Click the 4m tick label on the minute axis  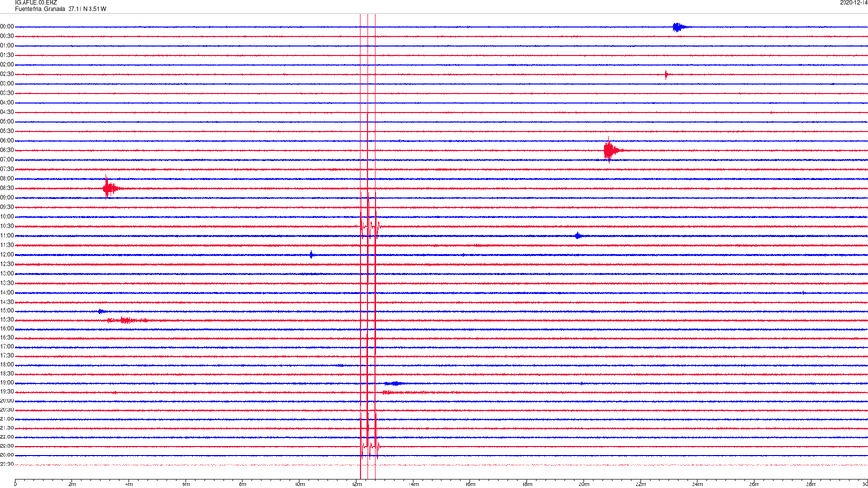click(x=129, y=484)
